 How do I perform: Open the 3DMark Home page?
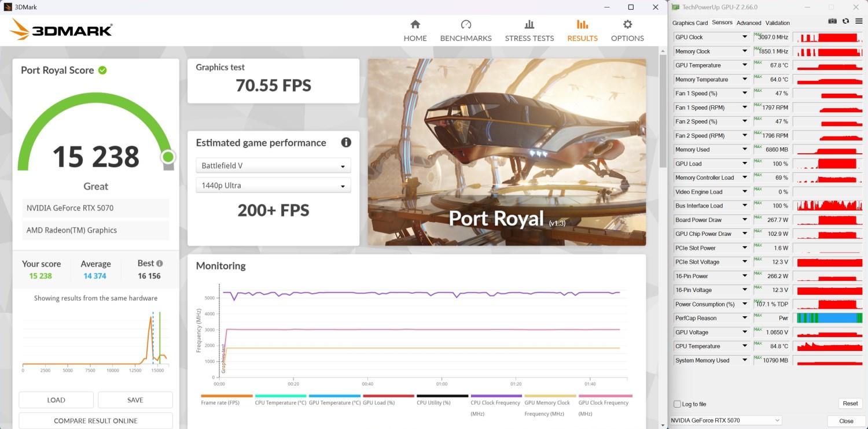415,31
